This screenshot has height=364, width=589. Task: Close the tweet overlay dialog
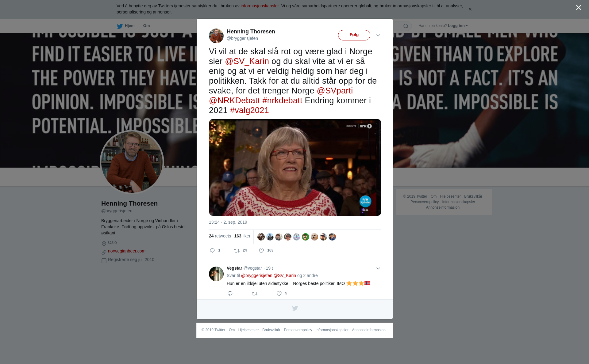click(x=579, y=8)
